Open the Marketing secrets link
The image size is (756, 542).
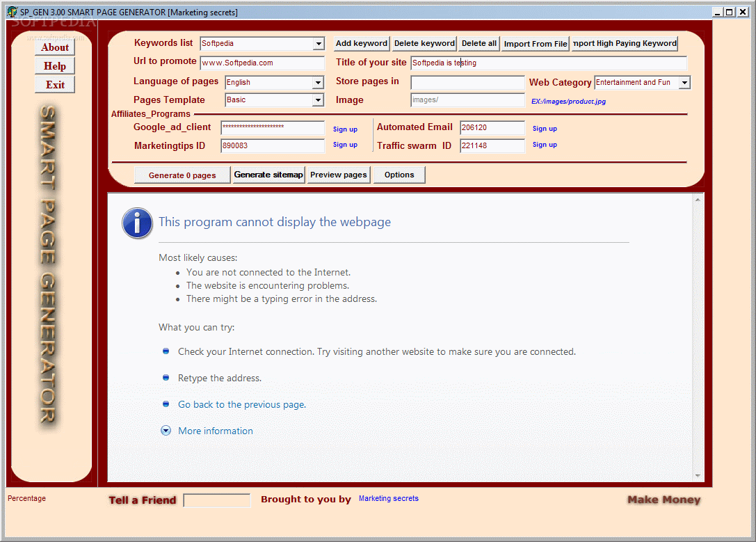389,499
